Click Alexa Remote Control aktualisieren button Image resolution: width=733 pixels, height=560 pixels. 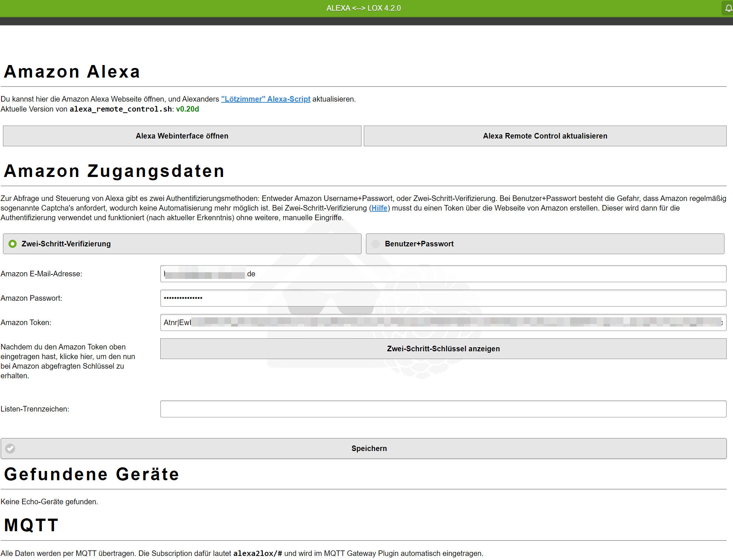(x=545, y=136)
